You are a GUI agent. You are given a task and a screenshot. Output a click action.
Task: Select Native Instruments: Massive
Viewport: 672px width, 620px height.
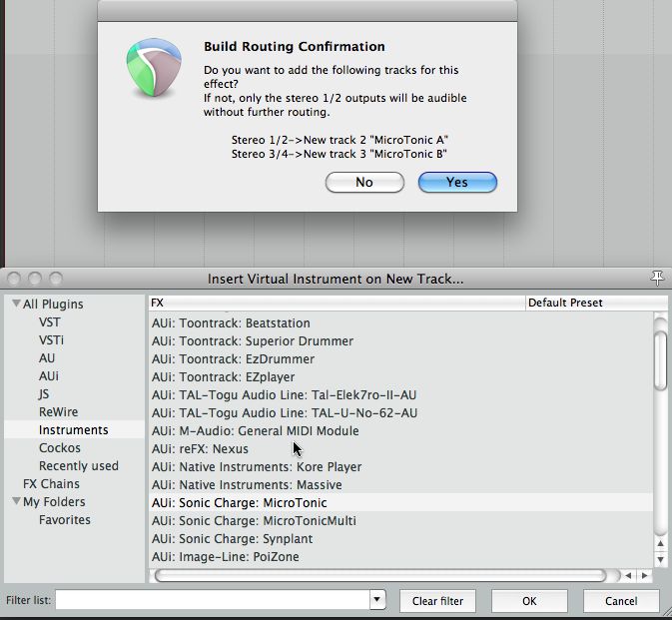(x=247, y=485)
